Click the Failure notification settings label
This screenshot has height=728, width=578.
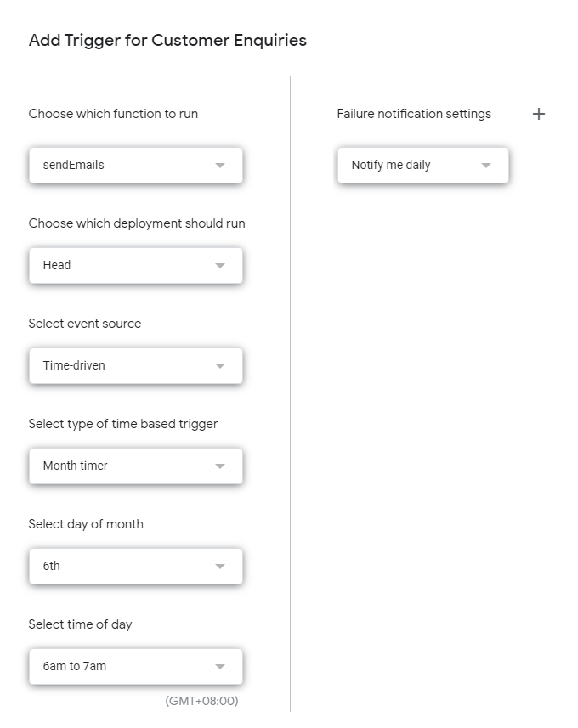pos(414,114)
